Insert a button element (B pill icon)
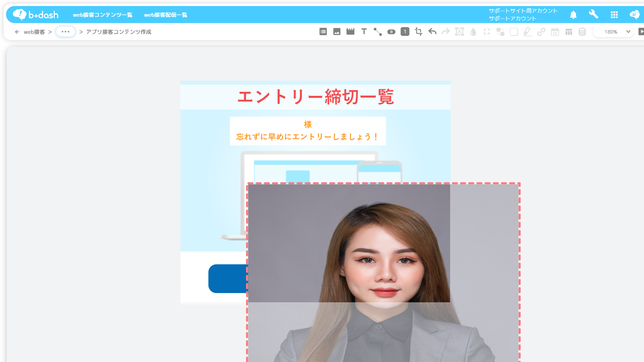 391,32
